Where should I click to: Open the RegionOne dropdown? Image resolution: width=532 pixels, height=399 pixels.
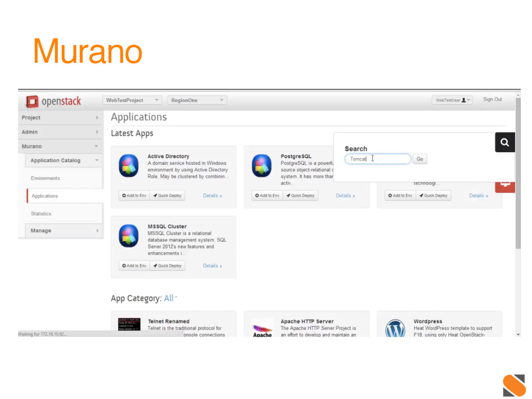point(197,100)
